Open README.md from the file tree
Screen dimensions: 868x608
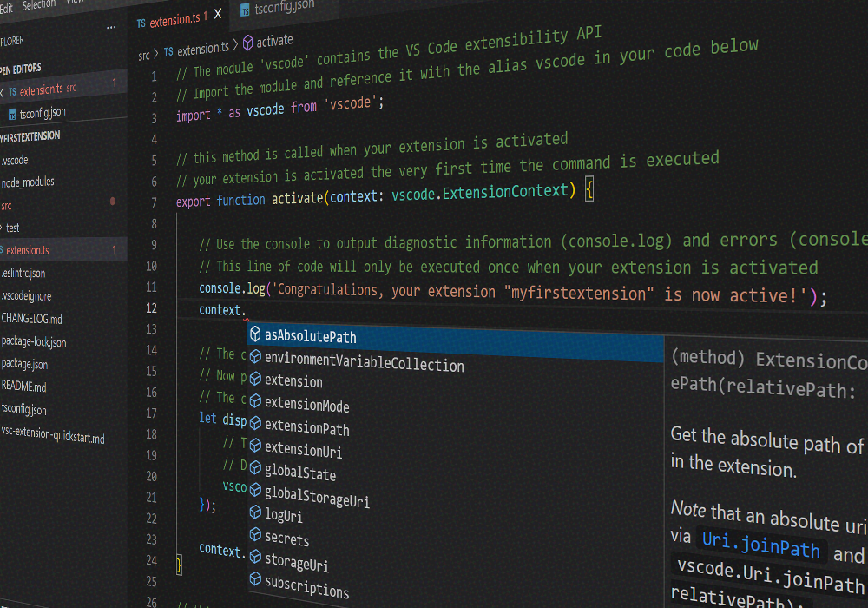(x=23, y=387)
